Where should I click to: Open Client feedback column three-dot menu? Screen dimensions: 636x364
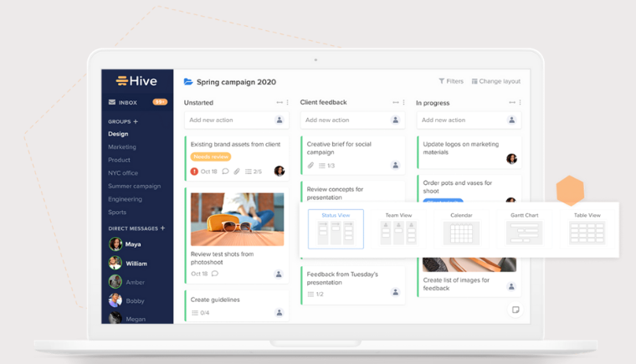403,102
